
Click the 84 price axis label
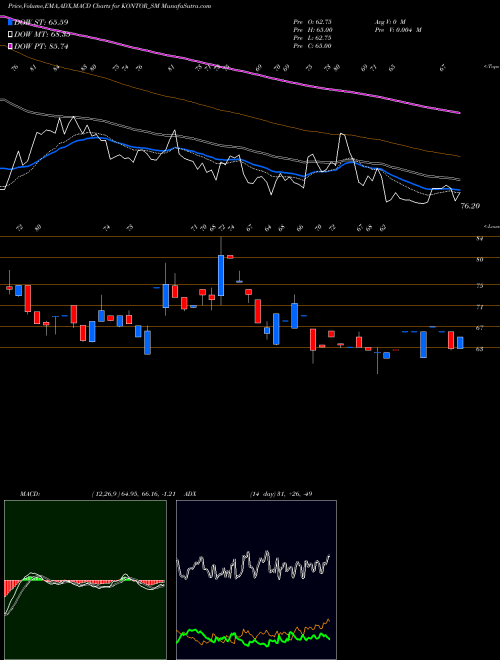click(x=479, y=239)
